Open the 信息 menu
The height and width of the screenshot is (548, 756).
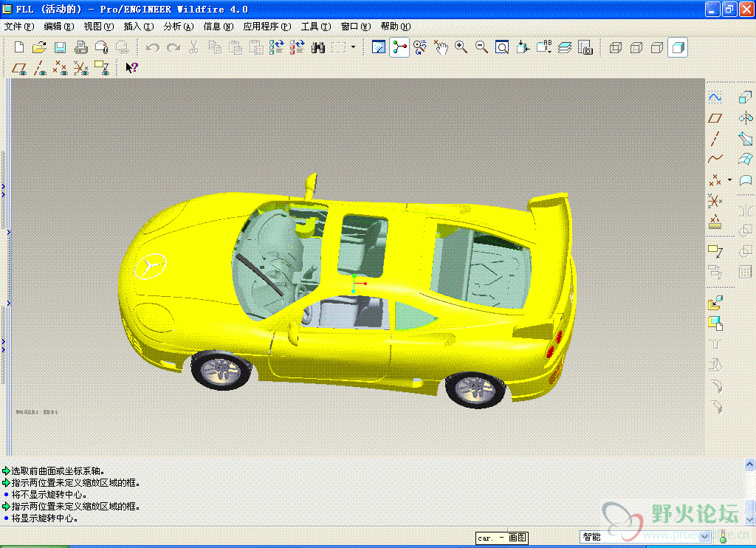pos(219,27)
